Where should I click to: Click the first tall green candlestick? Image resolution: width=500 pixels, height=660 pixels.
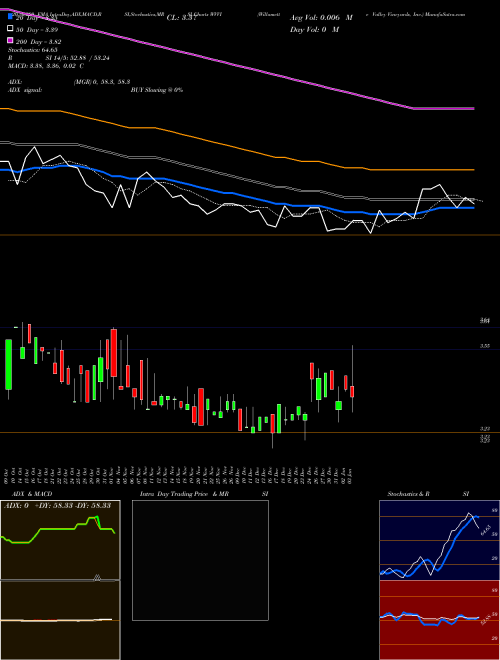[8, 365]
